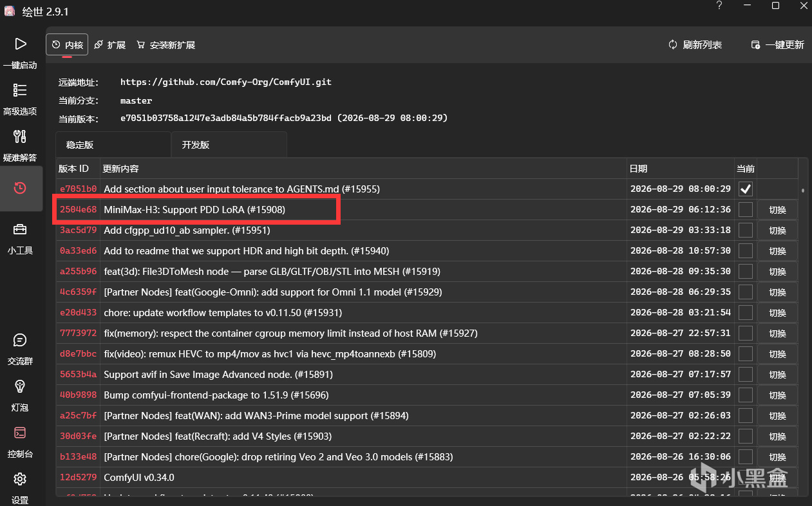Select version ID b133e48
The height and width of the screenshot is (506, 812).
(x=78, y=457)
